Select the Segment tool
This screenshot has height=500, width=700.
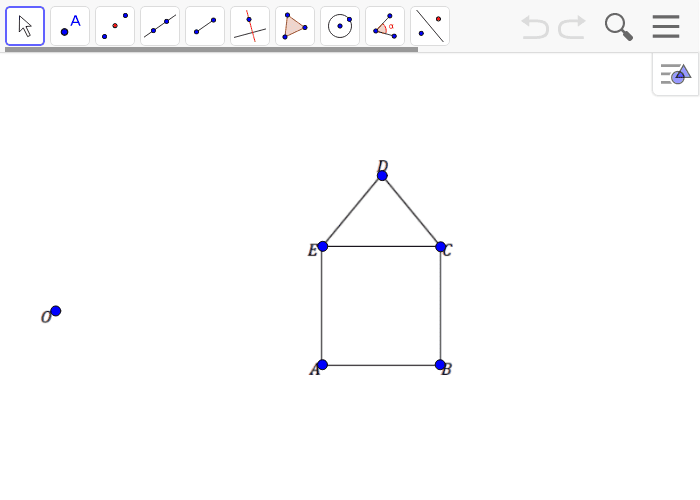[x=205, y=26]
